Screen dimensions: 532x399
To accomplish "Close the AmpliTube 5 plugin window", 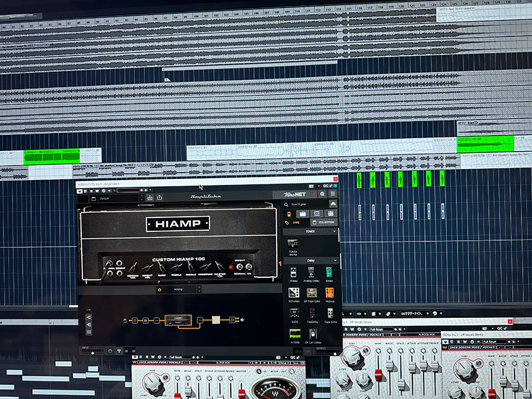I will (336, 179).
